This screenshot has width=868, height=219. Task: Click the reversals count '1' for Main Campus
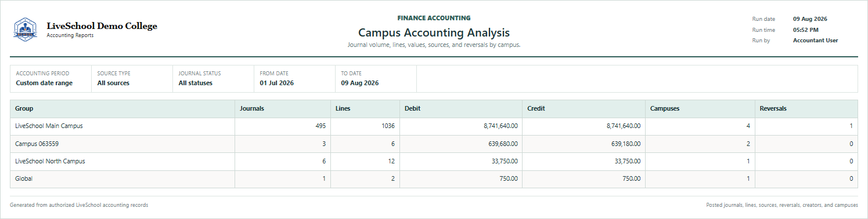click(851, 126)
